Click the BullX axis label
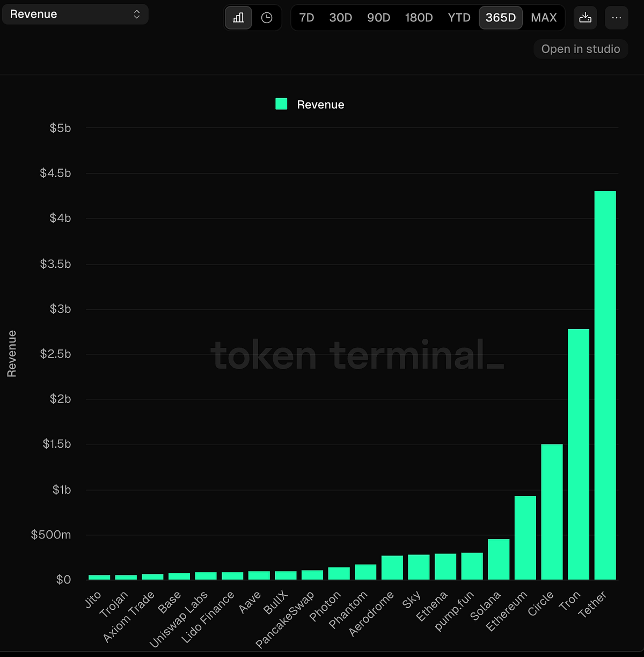Image resolution: width=644 pixels, height=657 pixels. point(276,602)
